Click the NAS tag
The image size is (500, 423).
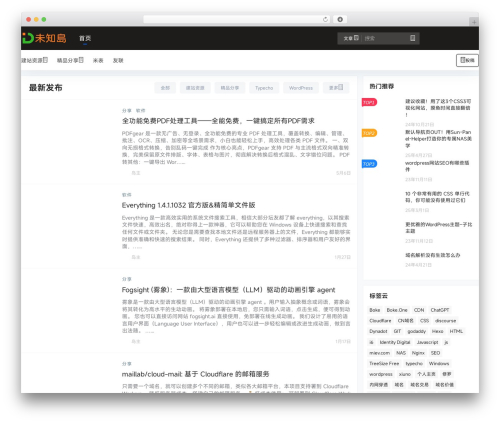[x=401, y=353]
